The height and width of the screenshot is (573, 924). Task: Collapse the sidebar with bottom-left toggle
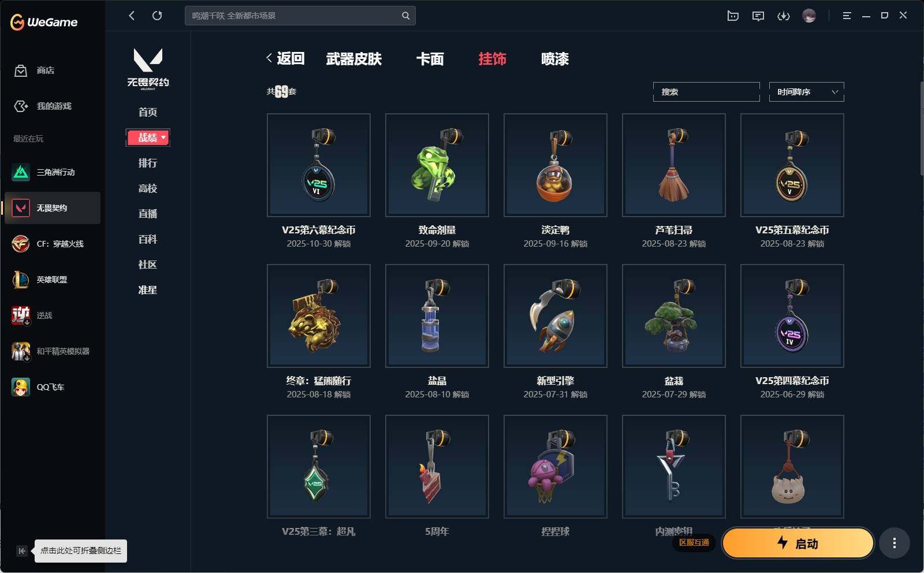[21, 550]
